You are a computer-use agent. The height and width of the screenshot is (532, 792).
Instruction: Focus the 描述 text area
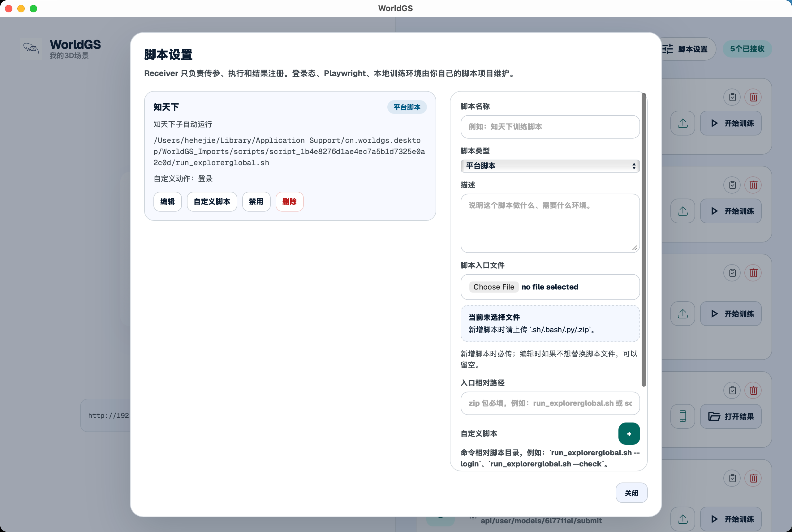pos(550,223)
